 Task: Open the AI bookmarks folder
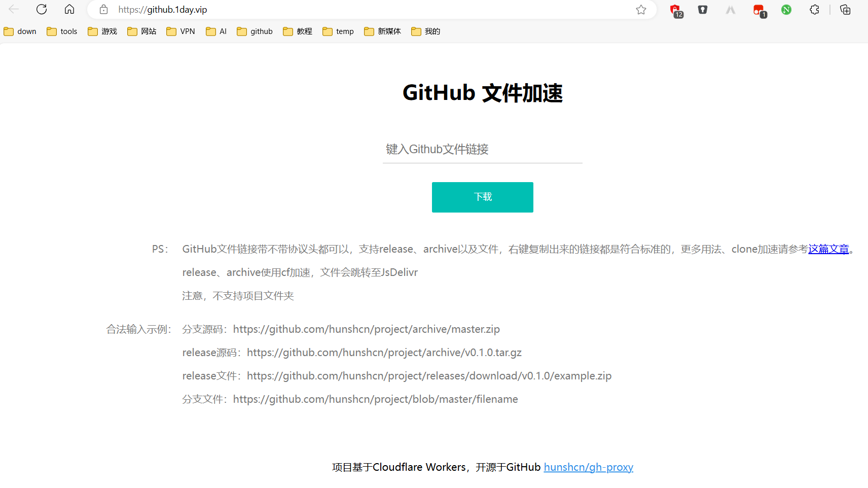pos(216,31)
